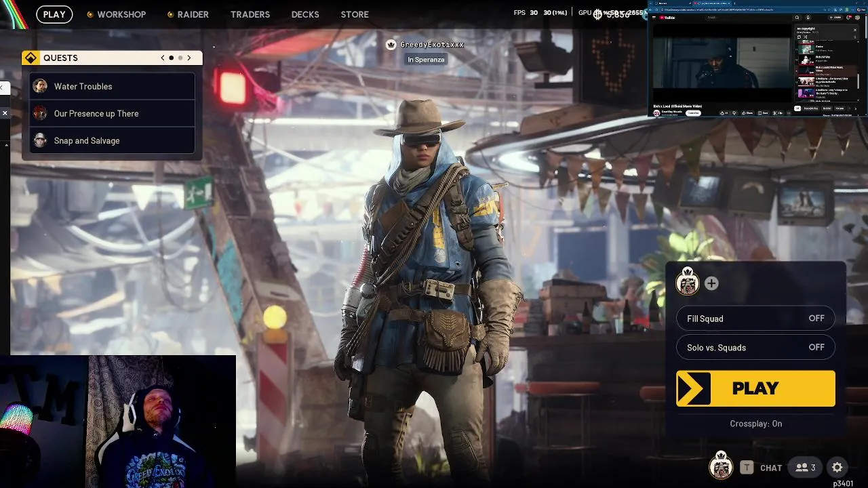Select the first Quests page dot
The height and width of the screenshot is (488, 868).
click(x=172, y=58)
